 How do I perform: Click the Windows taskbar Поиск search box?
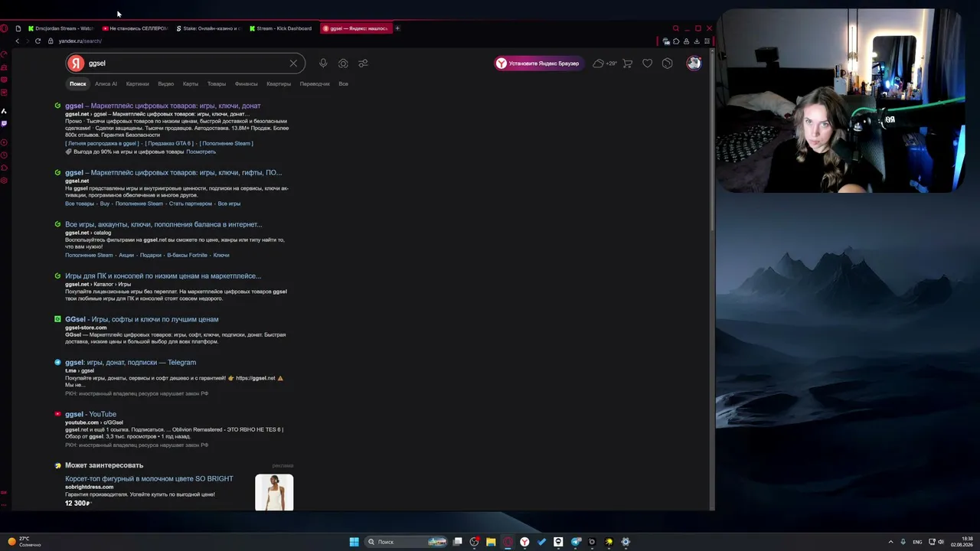tap(407, 542)
